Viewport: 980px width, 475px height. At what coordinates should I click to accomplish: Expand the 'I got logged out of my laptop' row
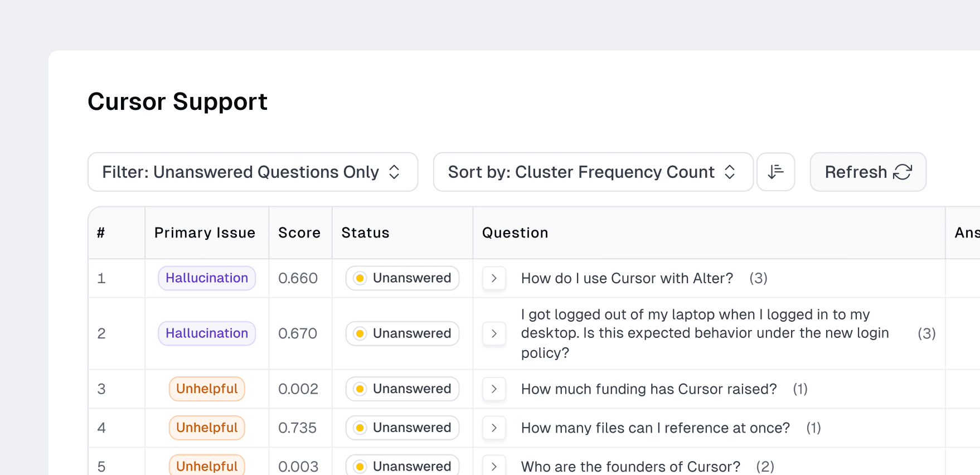click(494, 333)
